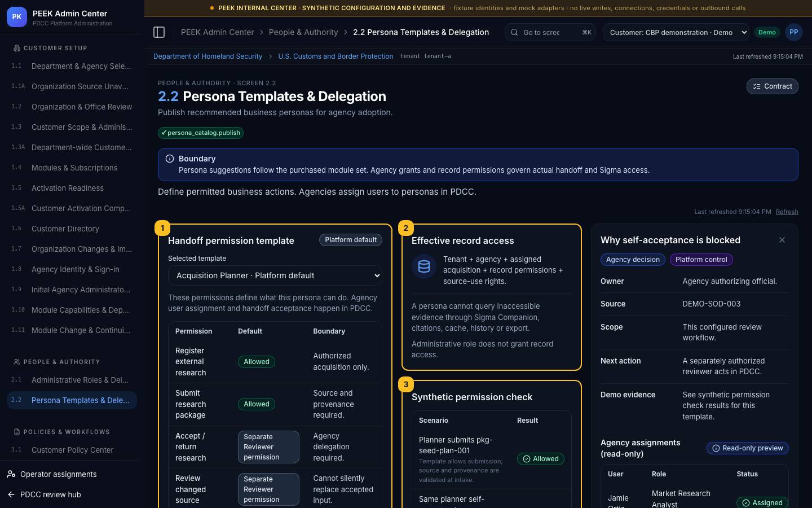Open the Department of Homeland Security link
The height and width of the screenshot is (508, 812).
pos(208,56)
